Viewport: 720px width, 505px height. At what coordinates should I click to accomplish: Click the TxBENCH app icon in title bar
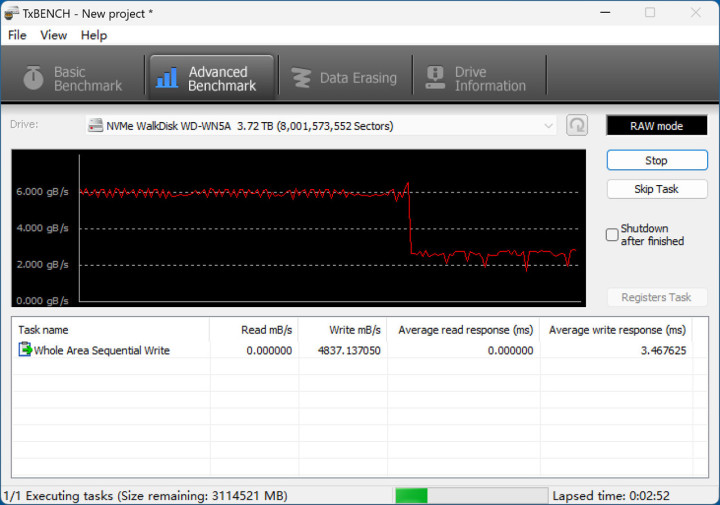pyautogui.click(x=11, y=14)
